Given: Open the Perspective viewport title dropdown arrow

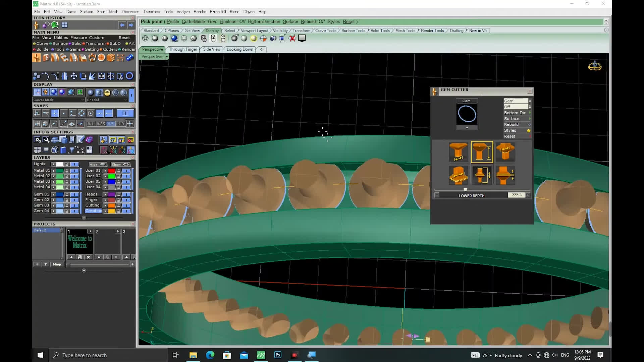Looking at the screenshot, I should point(167,57).
